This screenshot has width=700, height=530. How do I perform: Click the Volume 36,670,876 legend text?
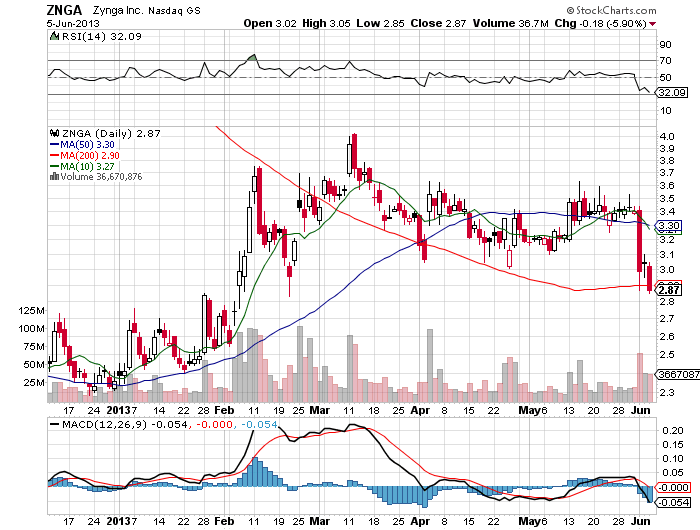(x=101, y=177)
